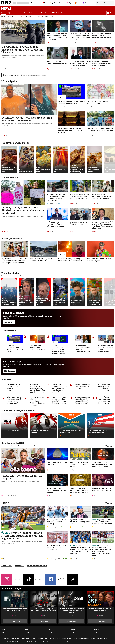Play the USS Lincoln video in Weekend picks

[60, 97]
